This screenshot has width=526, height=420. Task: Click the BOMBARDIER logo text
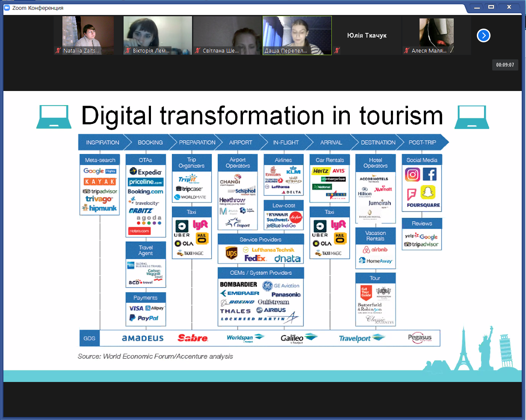coord(238,284)
